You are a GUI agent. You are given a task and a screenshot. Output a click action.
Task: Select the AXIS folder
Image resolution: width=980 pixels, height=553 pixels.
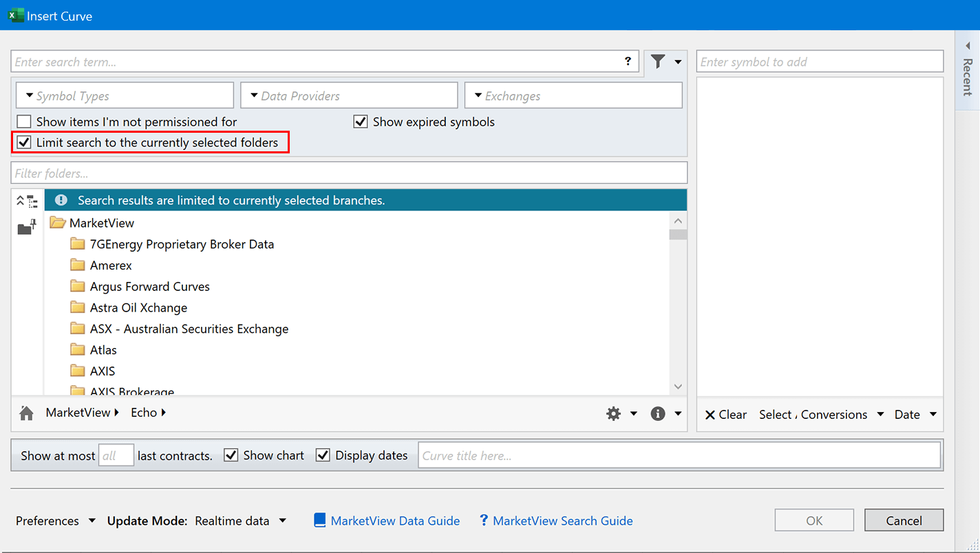(103, 371)
